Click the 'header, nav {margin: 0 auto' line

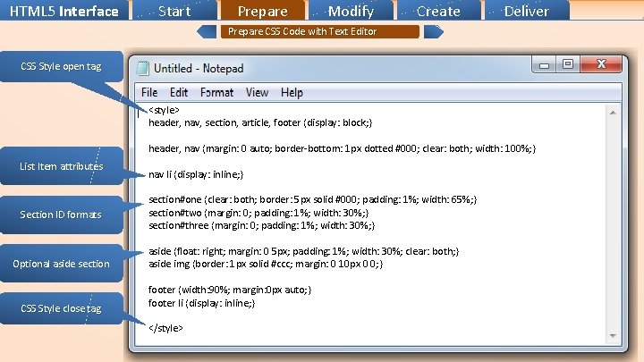[x=342, y=148]
